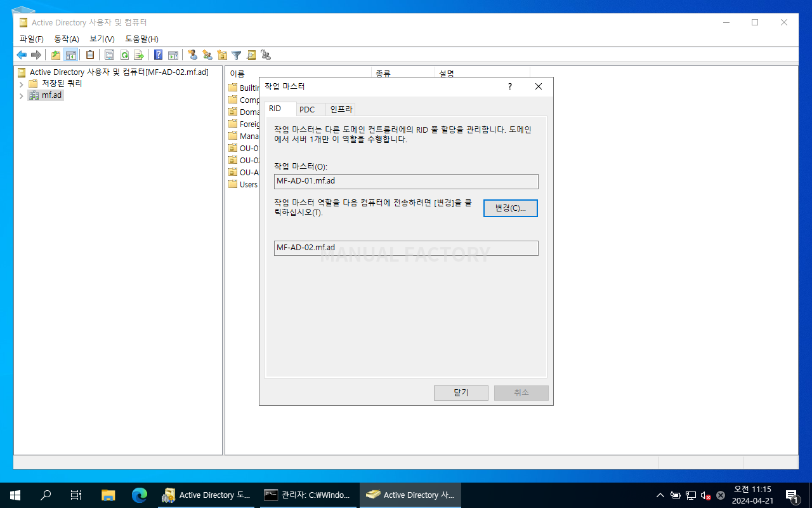
Task: Open the blue Help question mark icon
Action: [x=159, y=55]
